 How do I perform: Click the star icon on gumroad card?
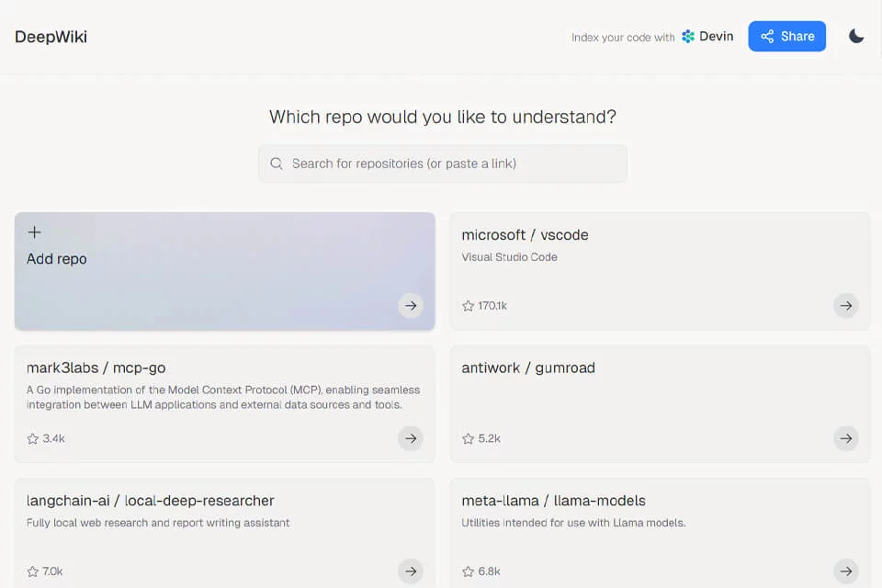click(468, 438)
